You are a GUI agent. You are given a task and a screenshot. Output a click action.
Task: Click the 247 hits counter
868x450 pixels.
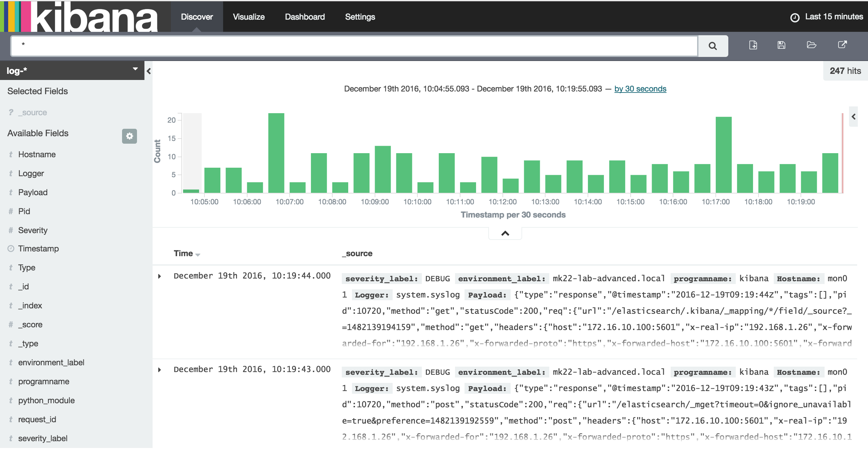(845, 71)
